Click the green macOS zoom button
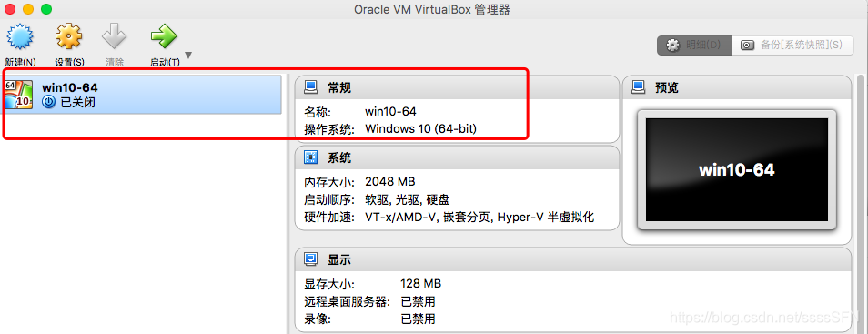 (x=46, y=9)
